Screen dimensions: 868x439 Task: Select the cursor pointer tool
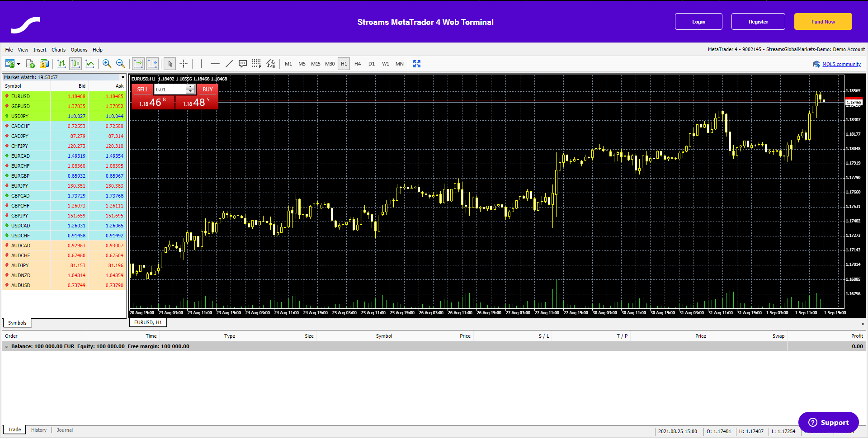point(170,64)
